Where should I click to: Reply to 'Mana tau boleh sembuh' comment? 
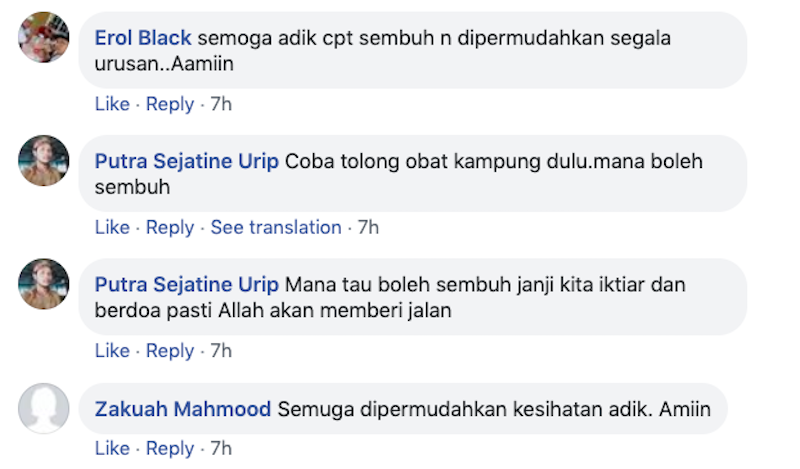170,351
